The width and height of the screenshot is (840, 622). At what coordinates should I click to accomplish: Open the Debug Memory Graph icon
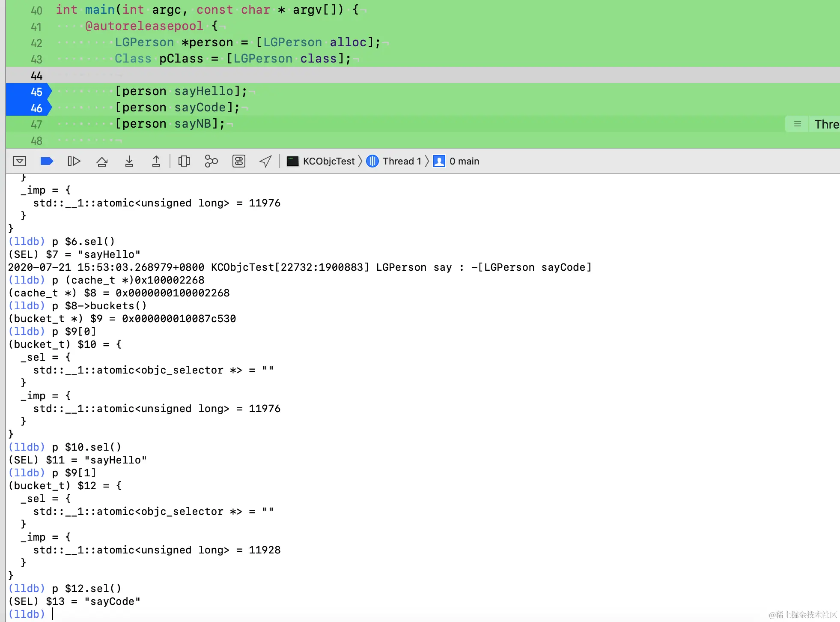tap(211, 161)
